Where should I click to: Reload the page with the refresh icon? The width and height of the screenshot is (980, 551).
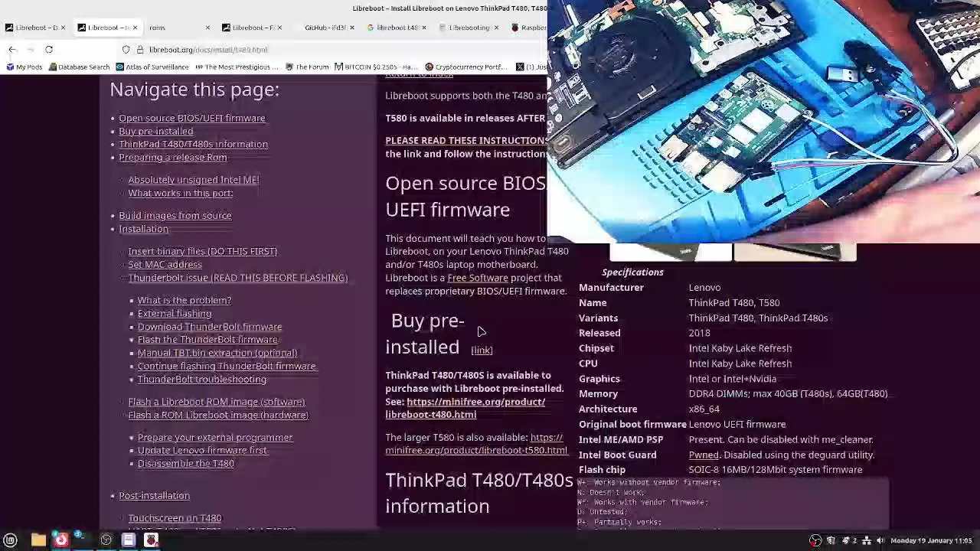pyautogui.click(x=49, y=50)
